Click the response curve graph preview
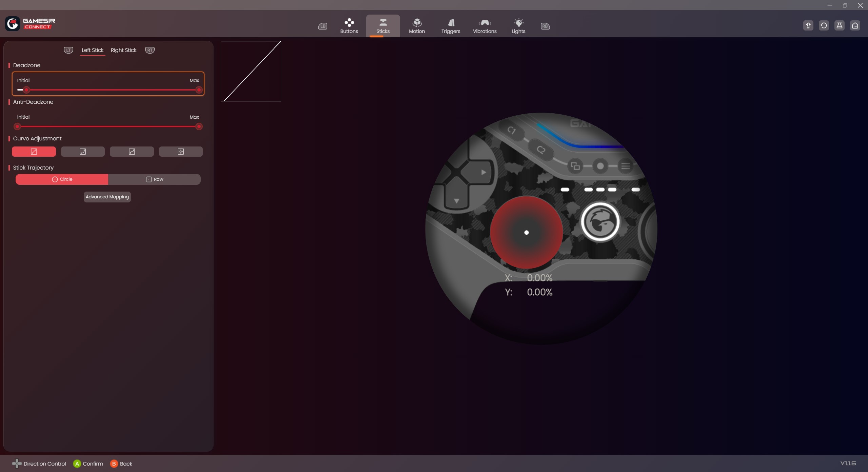This screenshot has height=472, width=868. click(251, 71)
